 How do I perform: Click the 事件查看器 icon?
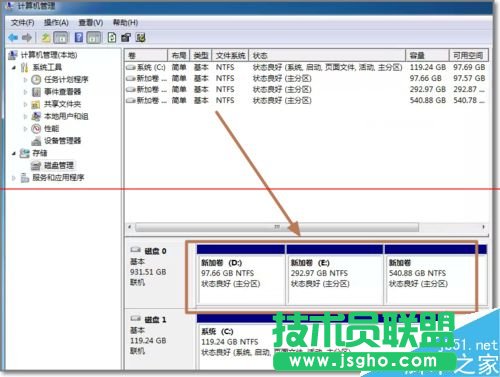tap(36, 92)
